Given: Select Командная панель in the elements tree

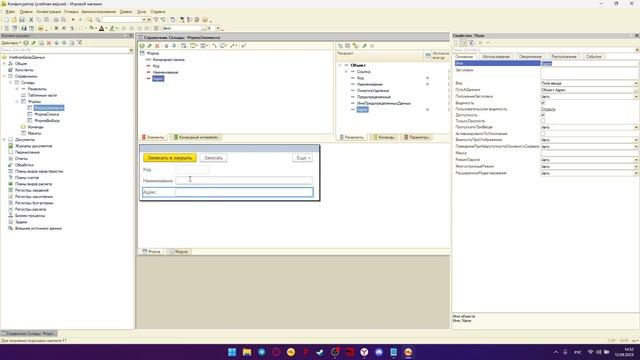Looking at the screenshot, I should 169,60.
